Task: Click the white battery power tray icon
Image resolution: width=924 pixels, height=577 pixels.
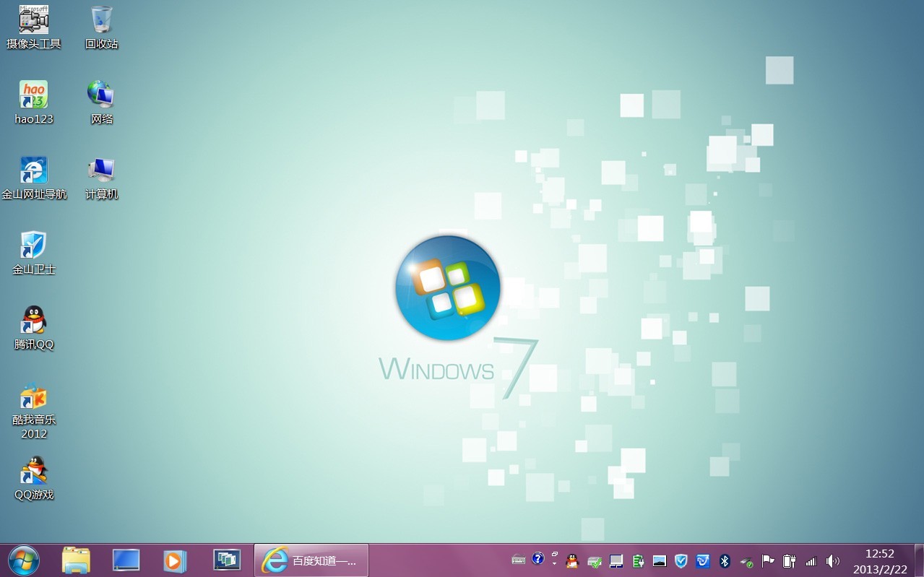Action: point(790,561)
